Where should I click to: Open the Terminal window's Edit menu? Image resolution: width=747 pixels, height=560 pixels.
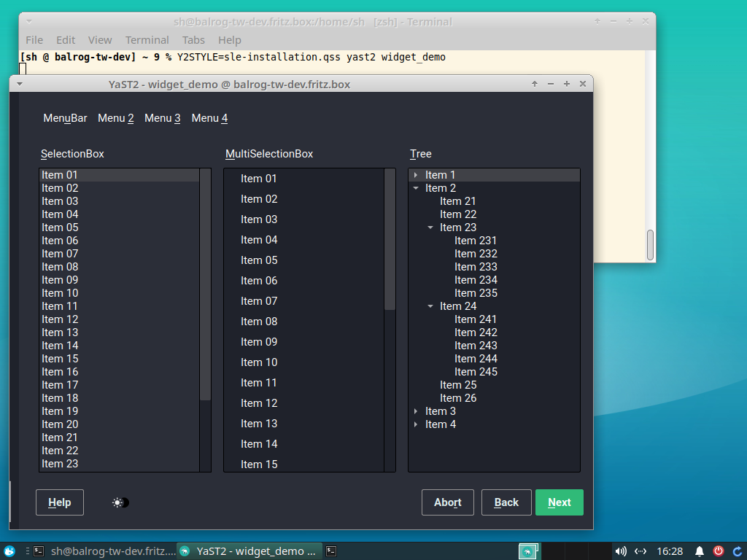tap(66, 40)
